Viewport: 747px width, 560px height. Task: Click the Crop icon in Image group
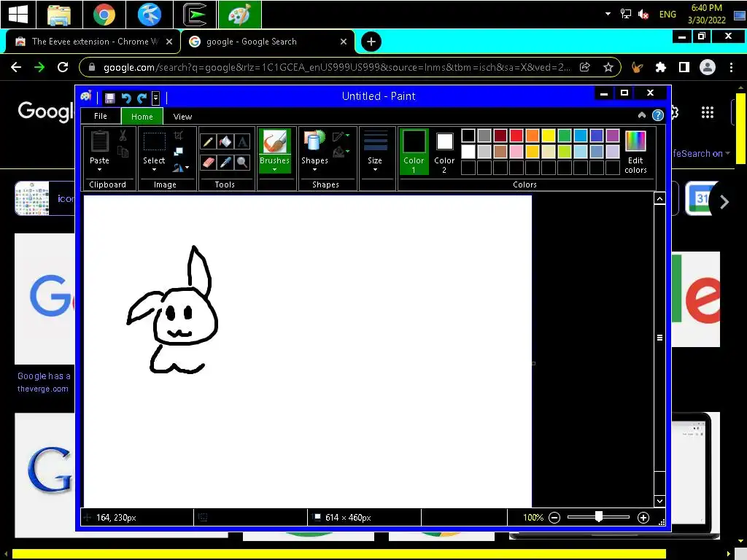(178, 135)
